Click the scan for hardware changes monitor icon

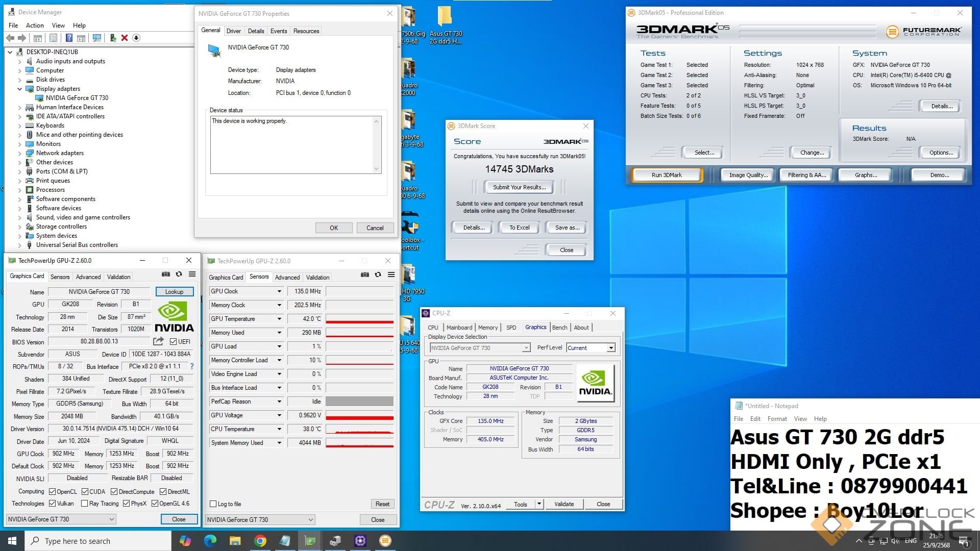(x=96, y=38)
